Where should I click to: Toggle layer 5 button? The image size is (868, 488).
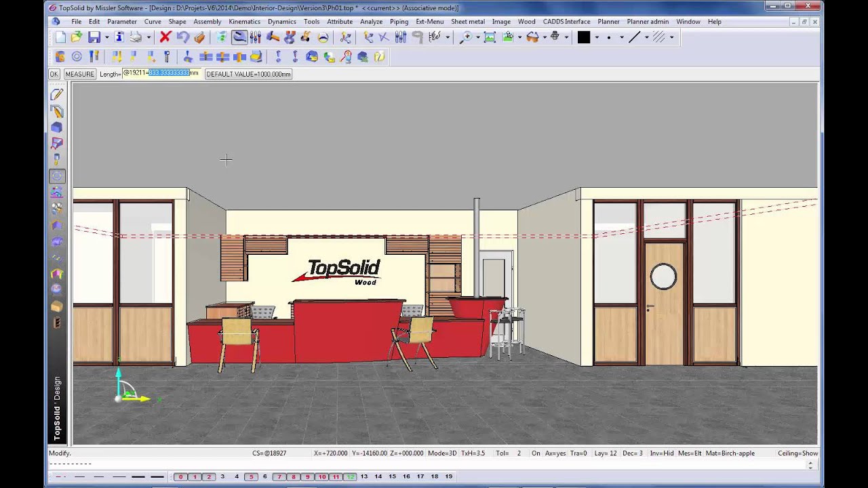pos(251,477)
